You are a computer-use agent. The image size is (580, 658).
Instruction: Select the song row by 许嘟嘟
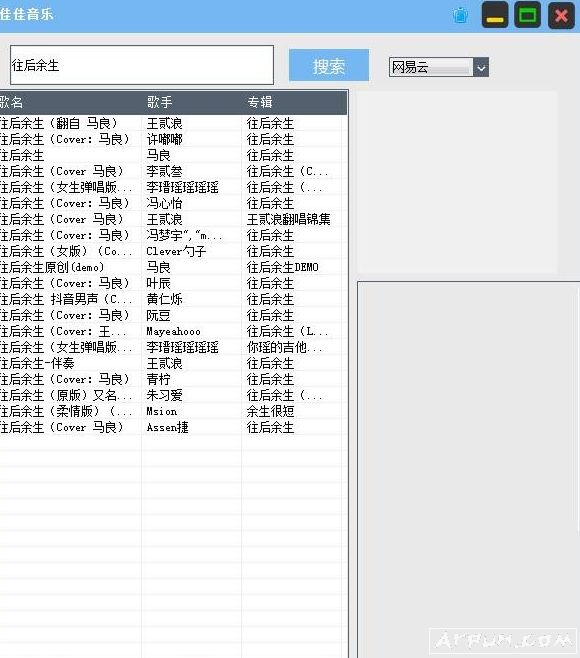(x=171, y=139)
